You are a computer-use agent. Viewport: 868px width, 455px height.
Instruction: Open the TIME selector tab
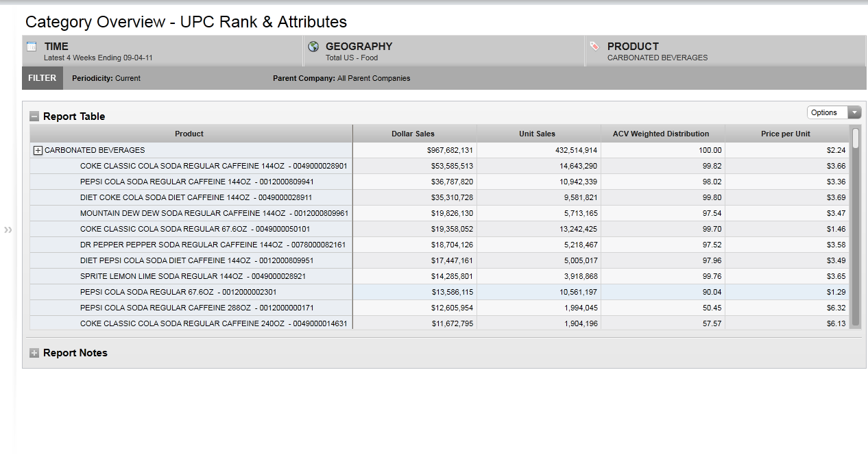click(162, 51)
